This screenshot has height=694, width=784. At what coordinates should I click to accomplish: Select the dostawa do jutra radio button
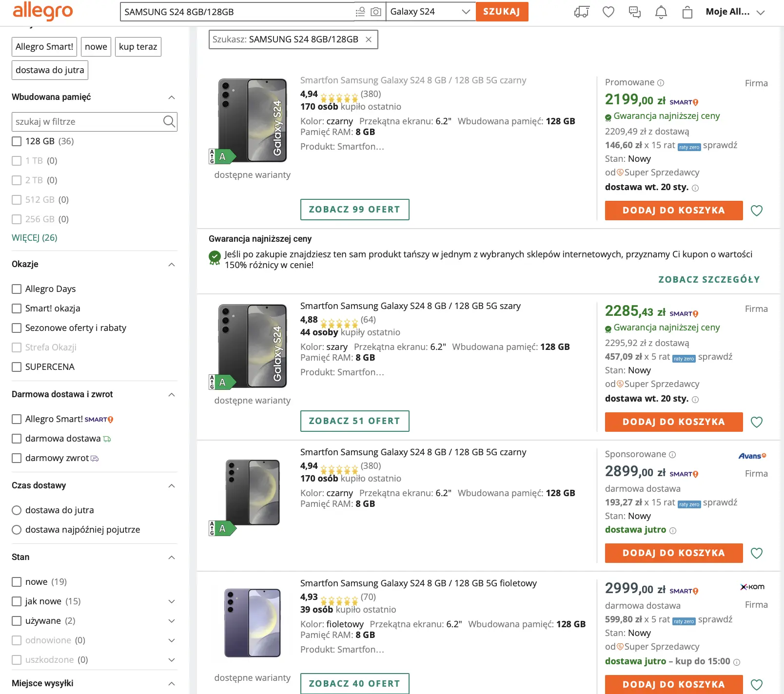17,510
